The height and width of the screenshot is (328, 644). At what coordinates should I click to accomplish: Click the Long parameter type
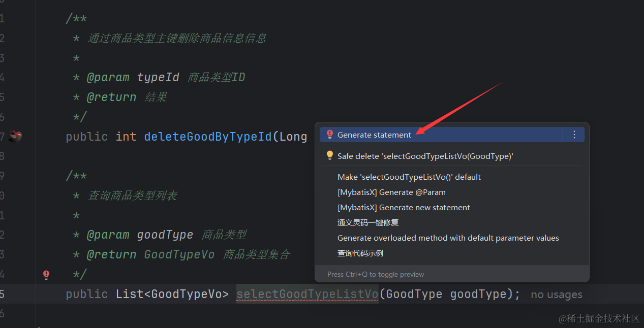[293, 137]
